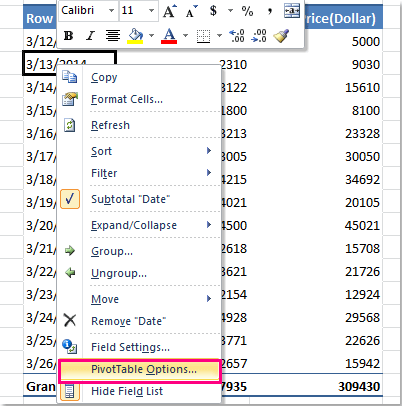Viewport: 402px width, 406px height.
Task: Select the price cell 22626
Action: coord(362,340)
